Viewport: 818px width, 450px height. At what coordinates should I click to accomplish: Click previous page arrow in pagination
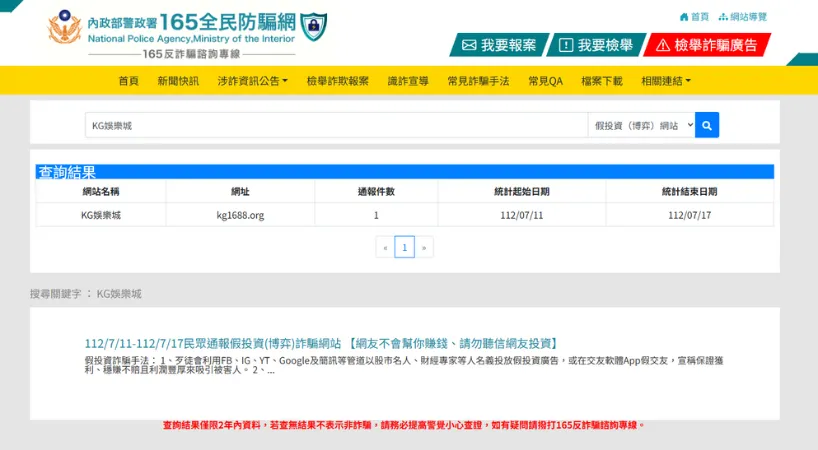click(x=385, y=247)
